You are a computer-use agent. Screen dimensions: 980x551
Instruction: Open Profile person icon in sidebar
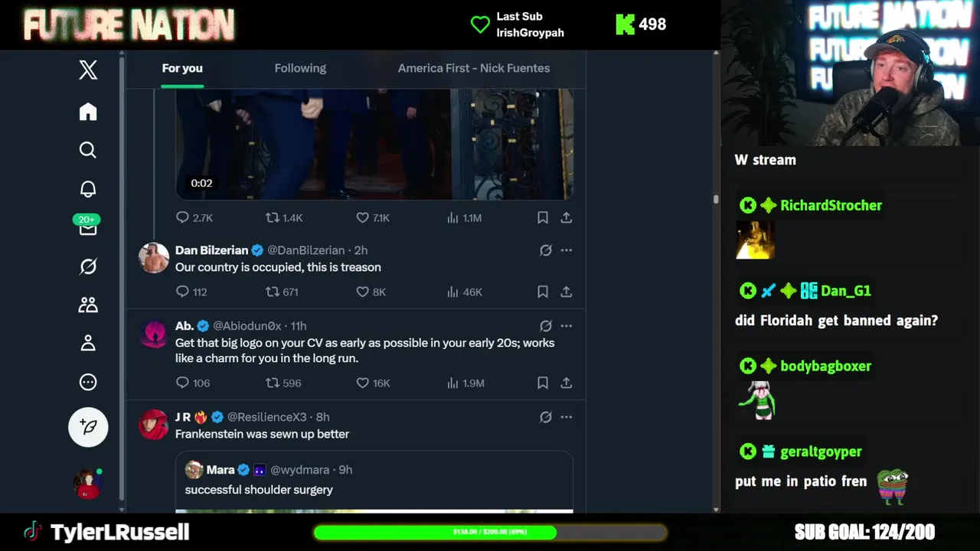(x=88, y=343)
